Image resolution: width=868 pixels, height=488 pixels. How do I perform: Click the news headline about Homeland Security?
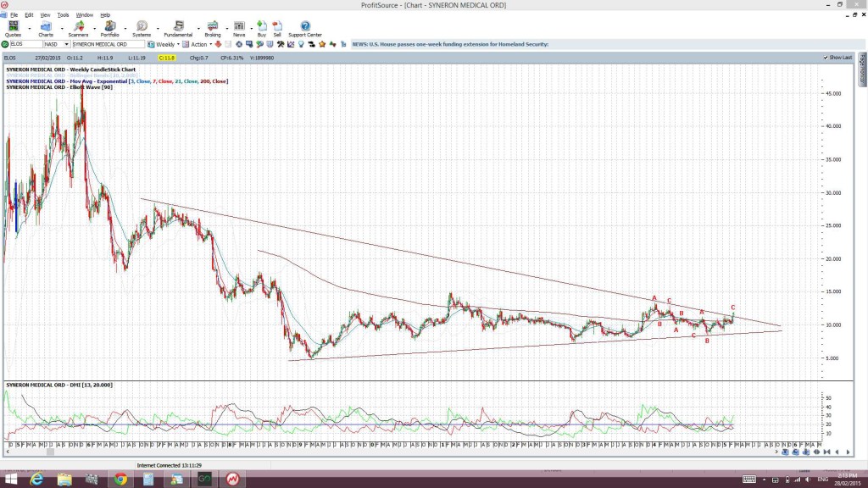pyautogui.click(x=451, y=44)
